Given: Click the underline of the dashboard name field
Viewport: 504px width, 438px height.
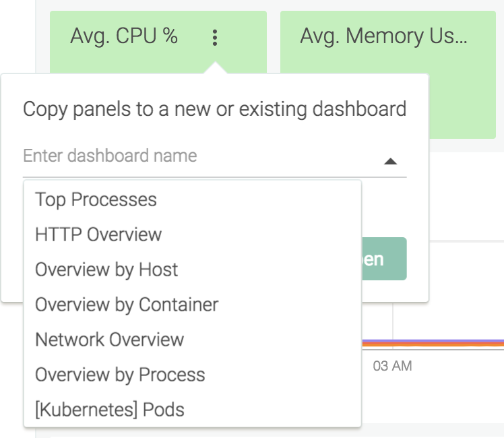Looking at the screenshot, I should point(215,177).
